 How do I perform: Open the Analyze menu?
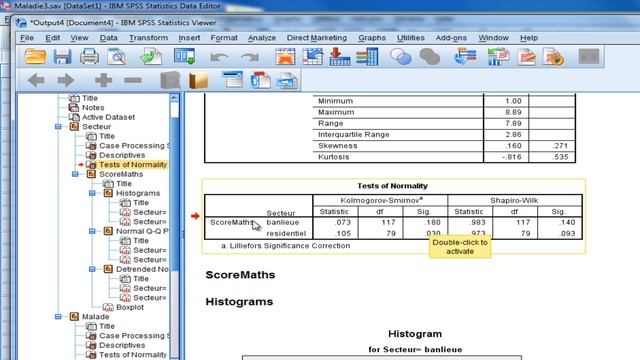click(262, 38)
